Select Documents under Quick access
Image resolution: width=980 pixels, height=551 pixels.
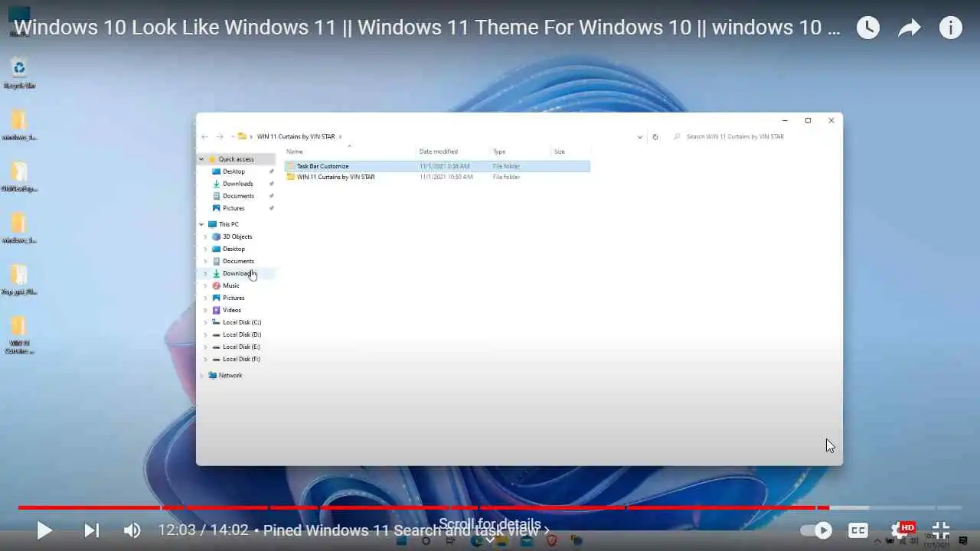point(238,196)
